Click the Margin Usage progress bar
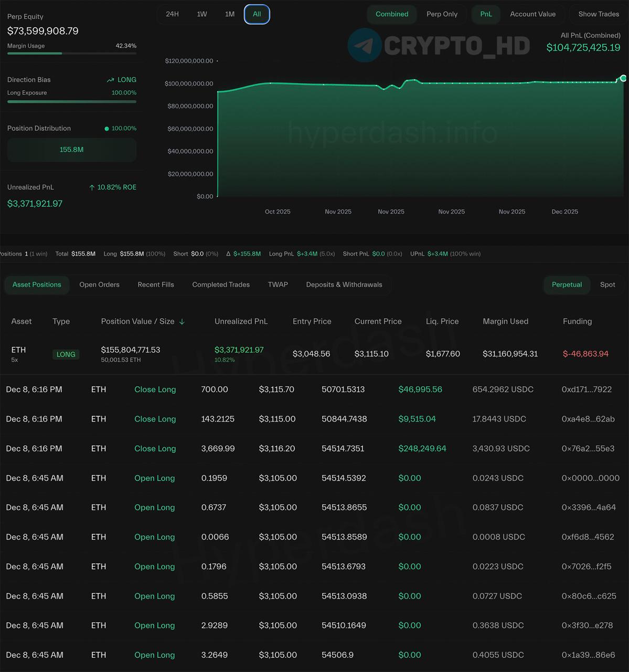The height and width of the screenshot is (672, 629). tap(72, 53)
